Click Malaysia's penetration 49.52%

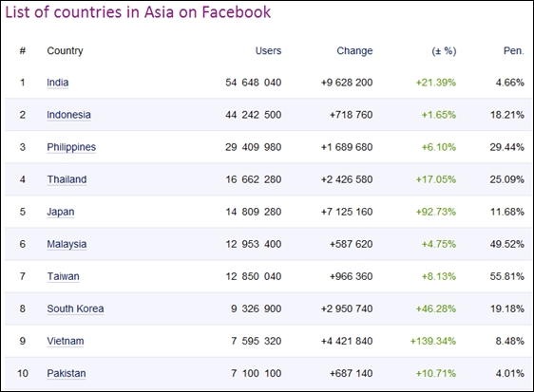(507, 244)
